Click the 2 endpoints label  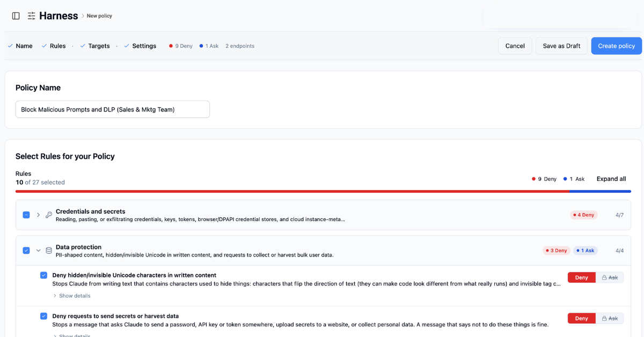[x=240, y=46]
